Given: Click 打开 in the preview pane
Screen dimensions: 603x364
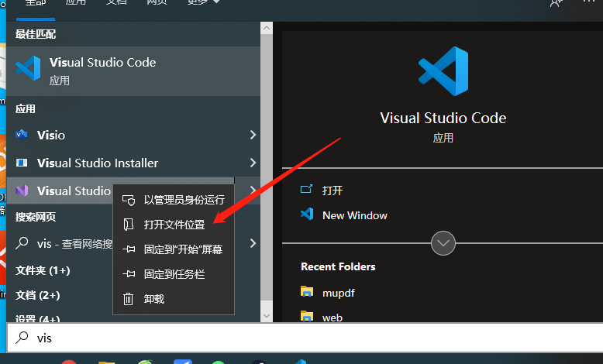Looking at the screenshot, I should (333, 191).
